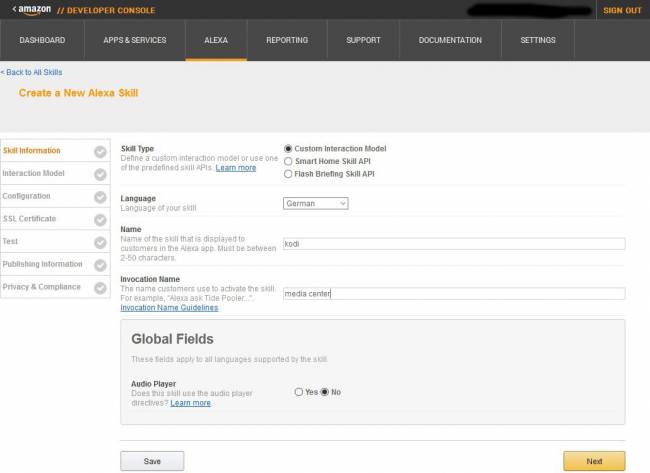This screenshot has width=650, height=473.
Task: Click checkmark icon beside Skill Information
Action: point(100,152)
